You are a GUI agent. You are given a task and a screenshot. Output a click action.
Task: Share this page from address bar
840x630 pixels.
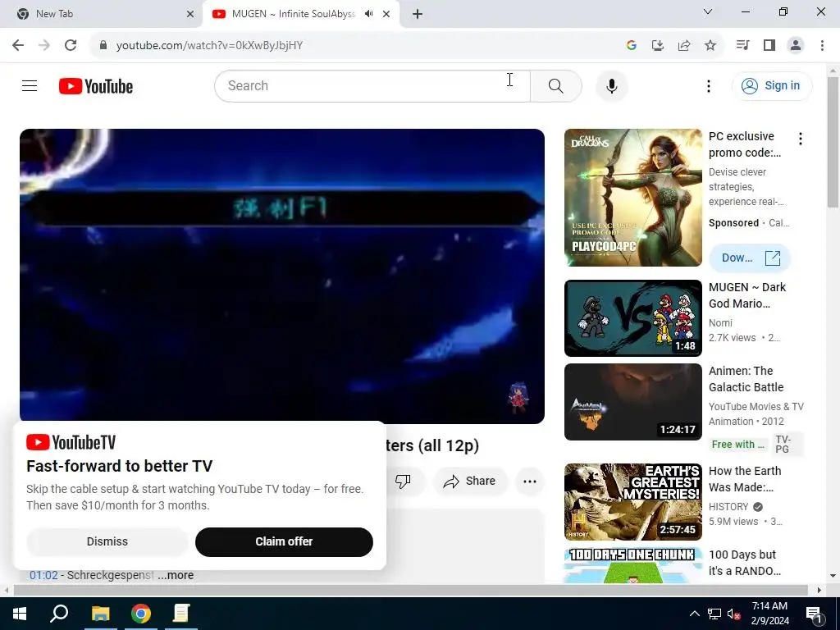pyautogui.click(x=684, y=45)
